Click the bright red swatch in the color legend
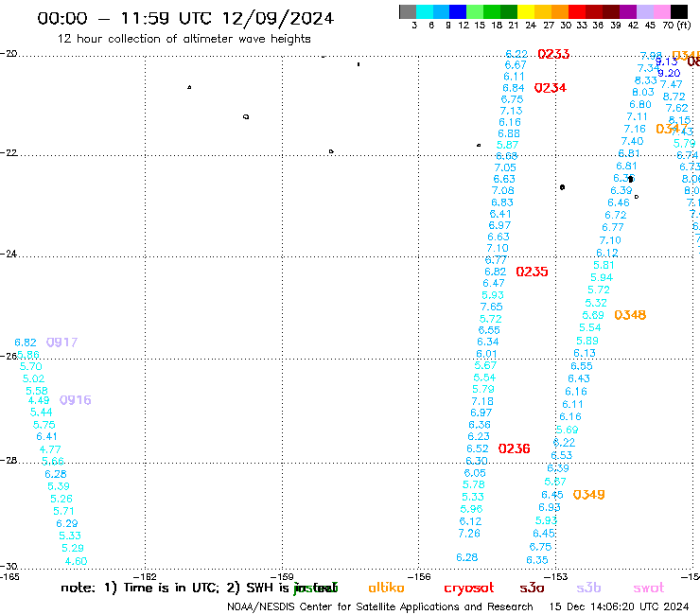This screenshot has height=615, width=700. pyautogui.click(x=577, y=11)
